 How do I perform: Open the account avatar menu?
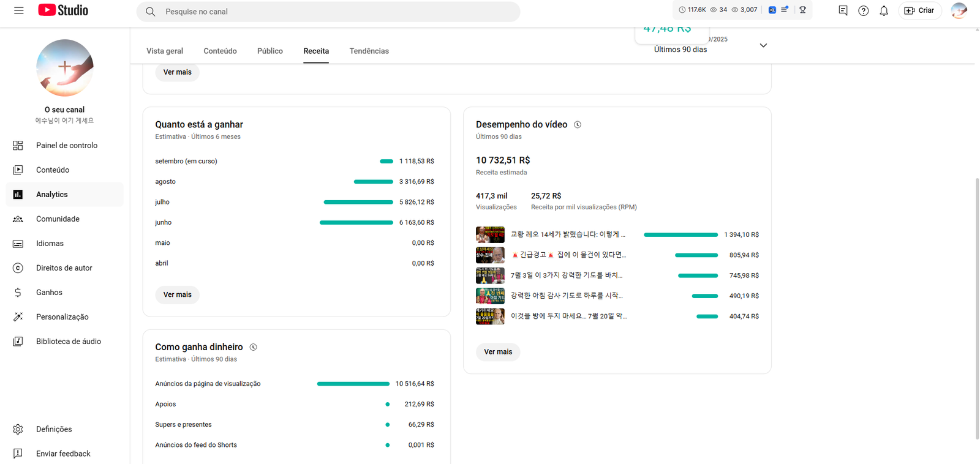[959, 10]
